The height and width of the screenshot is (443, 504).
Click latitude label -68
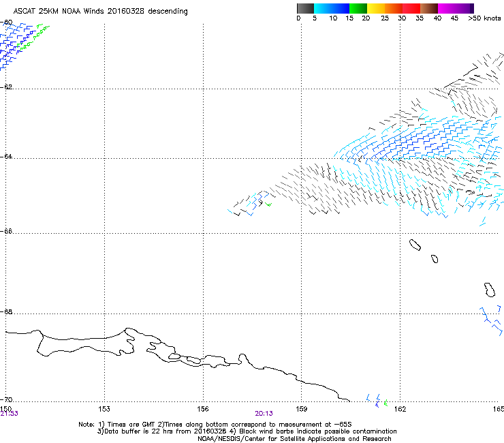click(x=7, y=311)
